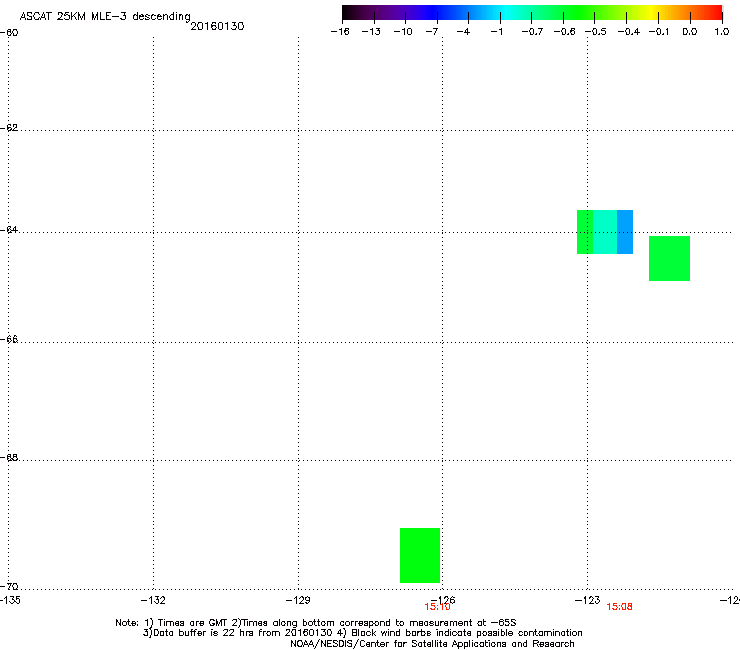Click the cyan data cell on the -64 line

point(605,232)
